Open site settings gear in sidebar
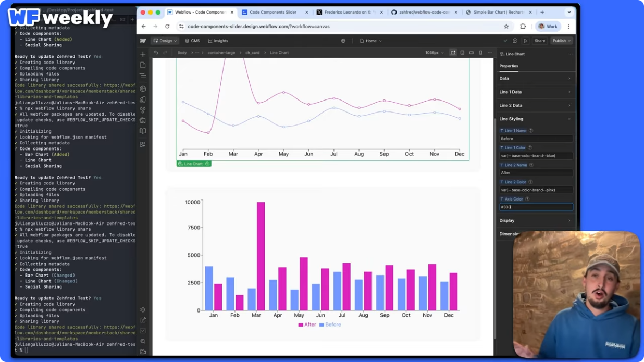Viewport: 644px width, 362px height. pos(143,309)
